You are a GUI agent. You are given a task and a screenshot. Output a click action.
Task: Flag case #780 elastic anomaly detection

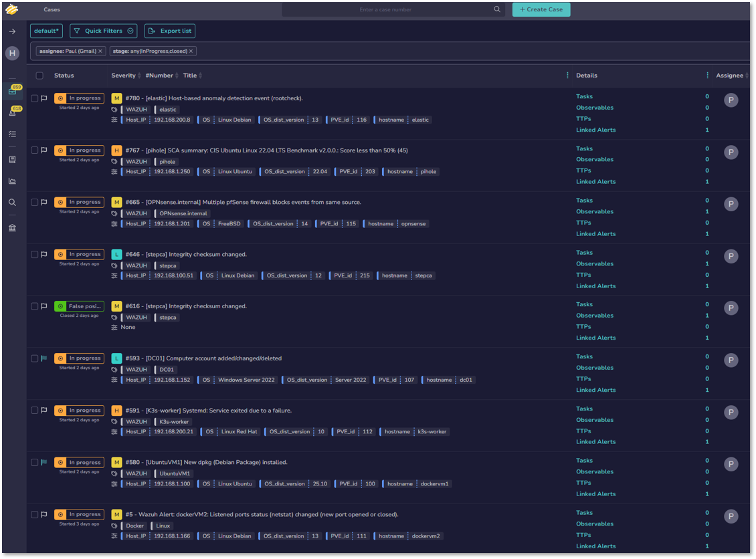point(44,98)
